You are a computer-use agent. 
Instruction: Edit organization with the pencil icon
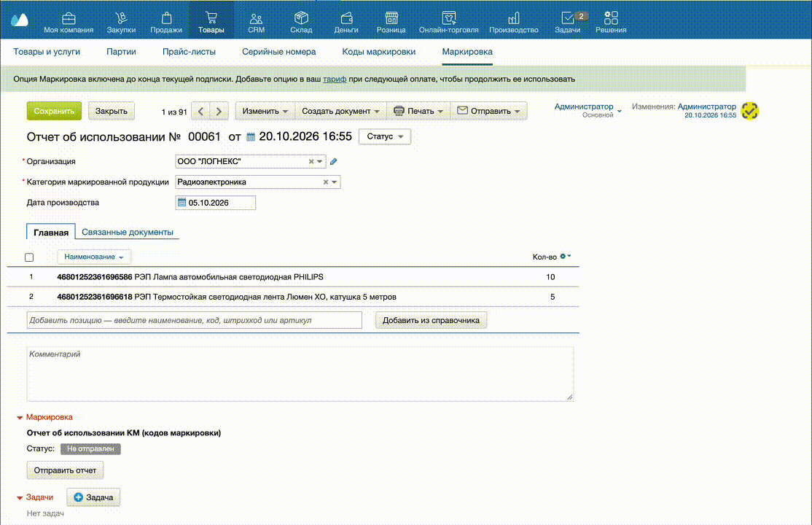pos(334,162)
